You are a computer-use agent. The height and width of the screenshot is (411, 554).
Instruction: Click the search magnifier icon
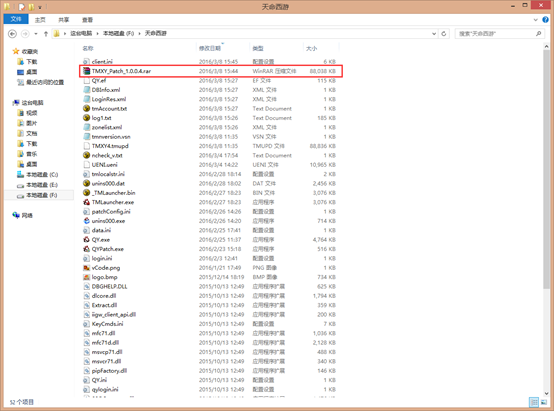(x=538, y=34)
